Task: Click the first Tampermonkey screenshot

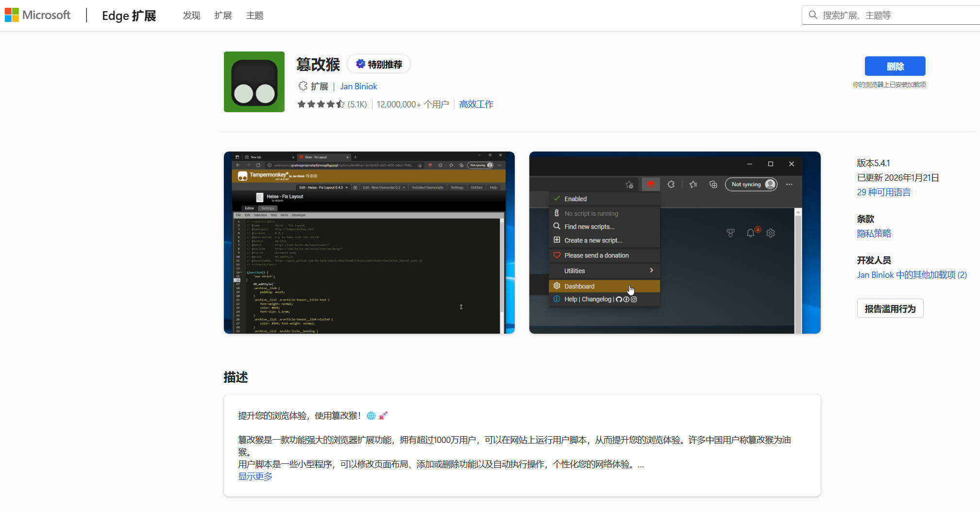Action: (x=369, y=242)
